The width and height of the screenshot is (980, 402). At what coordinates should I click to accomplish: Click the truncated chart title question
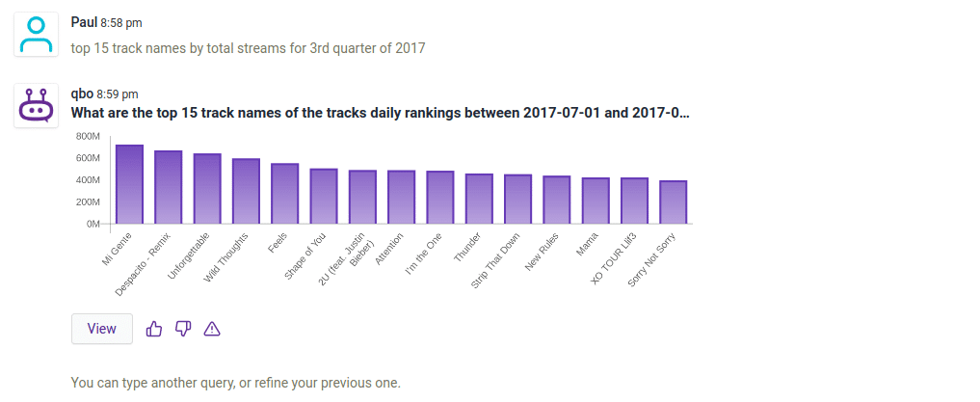point(381,112)
